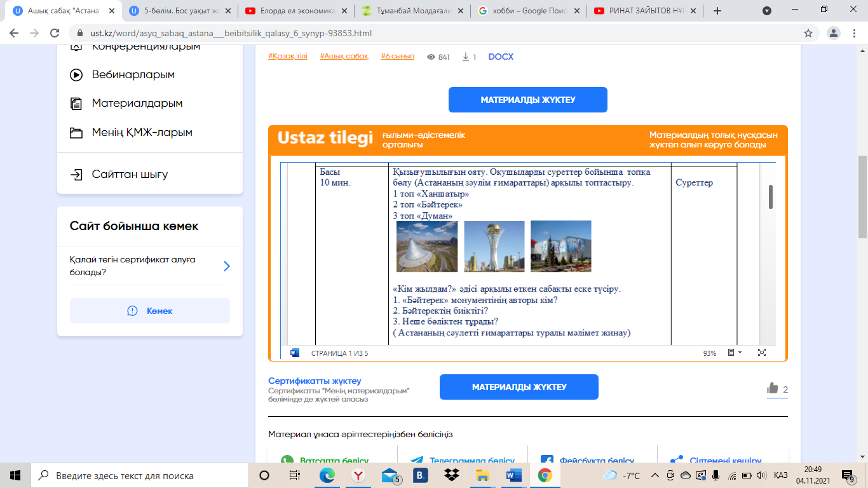Open the #6 сынып tag link
Image resolution: width=868 pixels, height=488 pixels.
[x=398, y=56]
